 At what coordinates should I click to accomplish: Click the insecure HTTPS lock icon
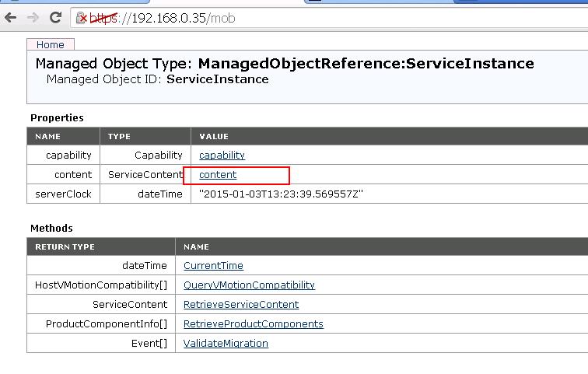(x=82, y=18)
